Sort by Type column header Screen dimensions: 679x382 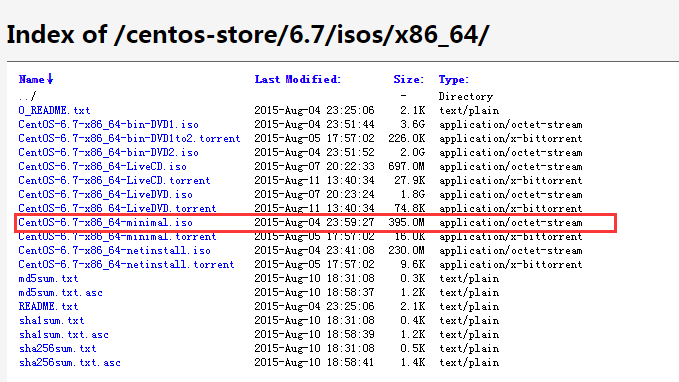[x=453, y=80]
